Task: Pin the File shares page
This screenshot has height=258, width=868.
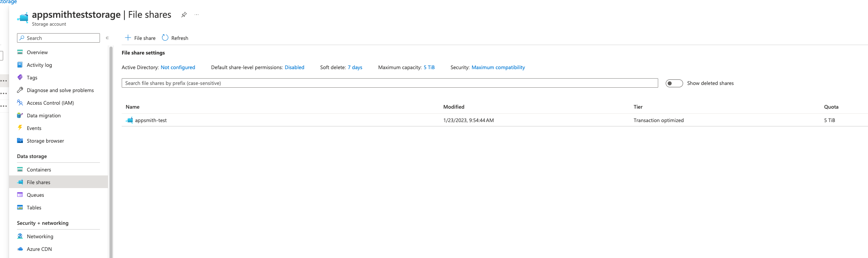Action: click(x=184, y=15)
